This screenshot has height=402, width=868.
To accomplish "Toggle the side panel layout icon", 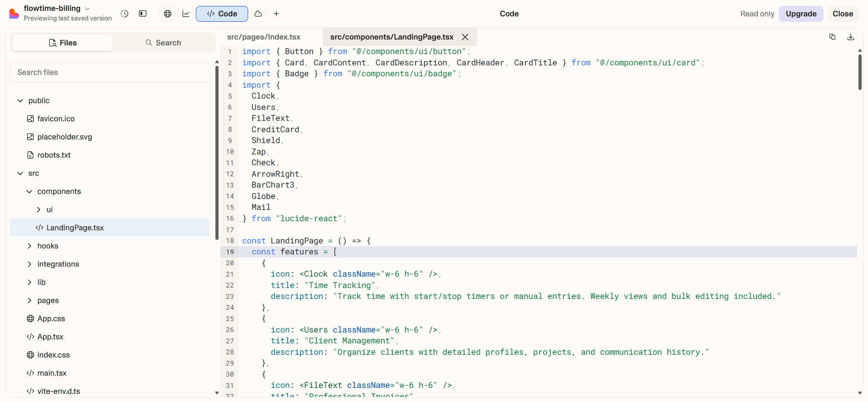I will click(143, 14).
